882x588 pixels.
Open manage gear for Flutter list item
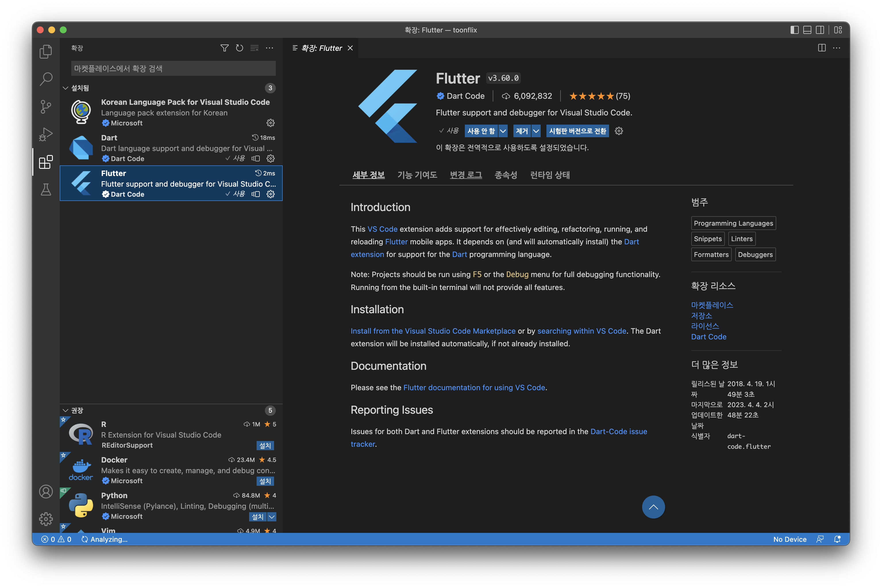tap(271, 194)
